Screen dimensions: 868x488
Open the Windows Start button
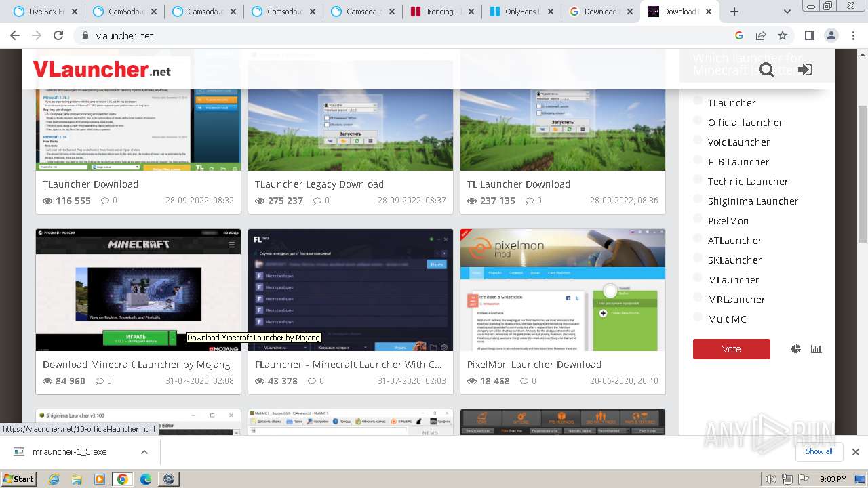pos(19,479)
